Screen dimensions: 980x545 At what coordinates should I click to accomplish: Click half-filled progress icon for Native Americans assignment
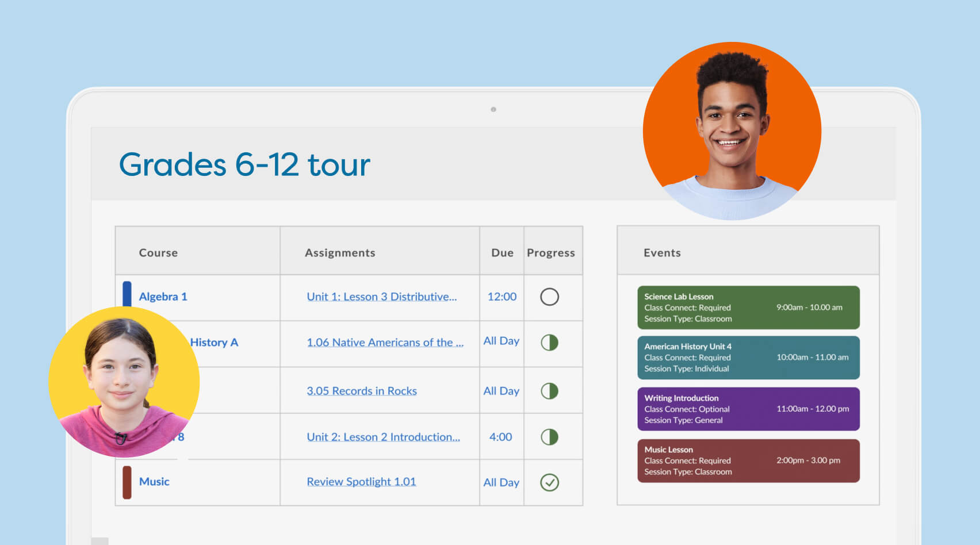click(x=549, y=343)
